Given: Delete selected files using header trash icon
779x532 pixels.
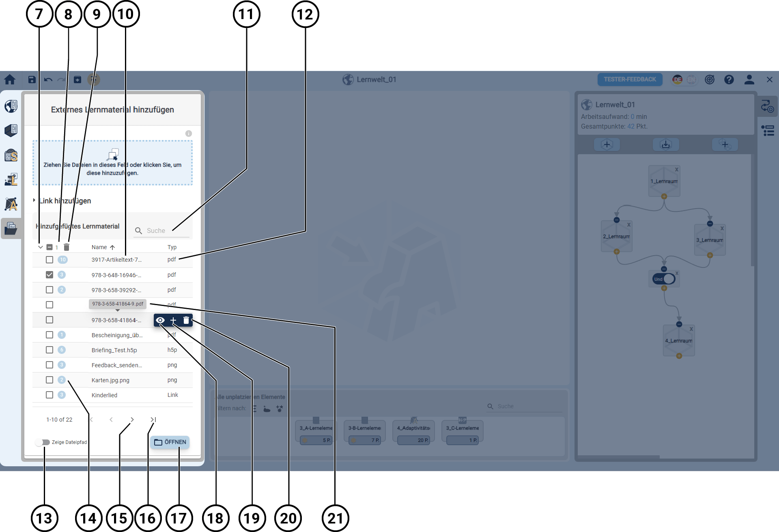Looking at the screenshot, I should click(67, 247).
